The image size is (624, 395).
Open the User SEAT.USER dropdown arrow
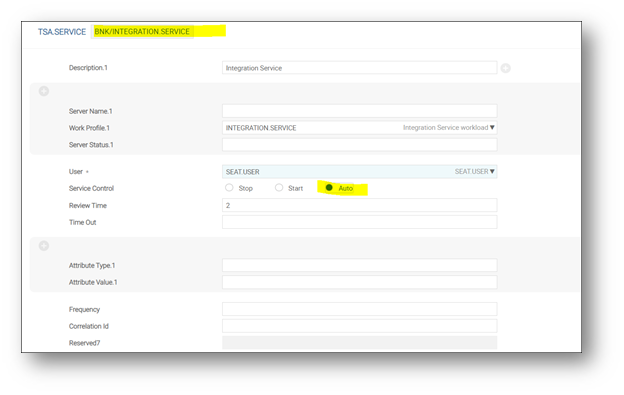tap(492, 171)
